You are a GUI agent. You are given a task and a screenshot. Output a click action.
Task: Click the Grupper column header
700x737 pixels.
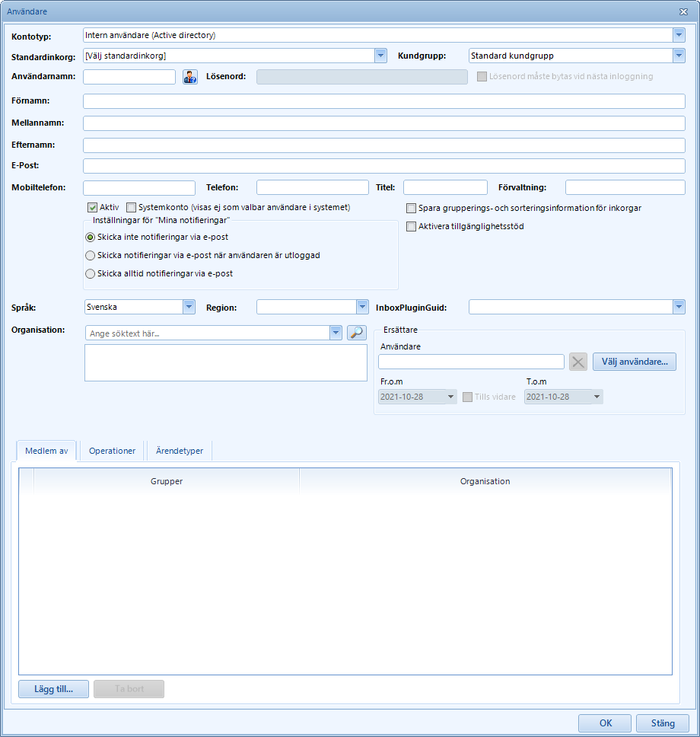click(167, 481)
